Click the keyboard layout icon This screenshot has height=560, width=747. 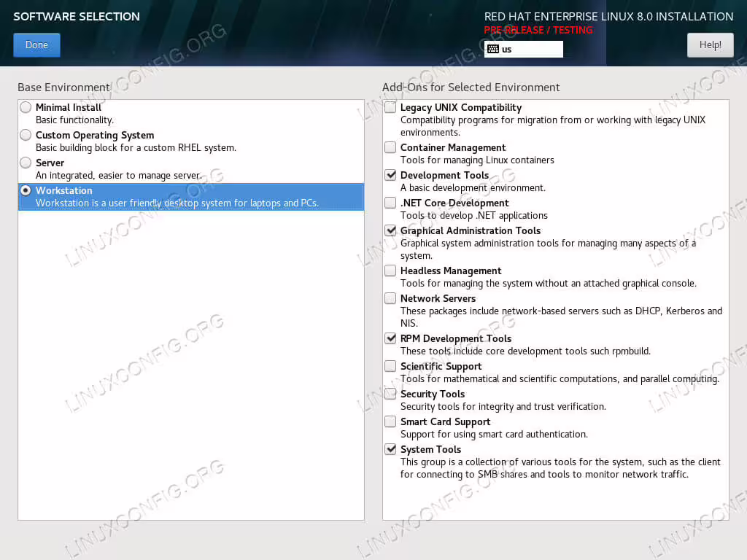click(x=493, y=49)
